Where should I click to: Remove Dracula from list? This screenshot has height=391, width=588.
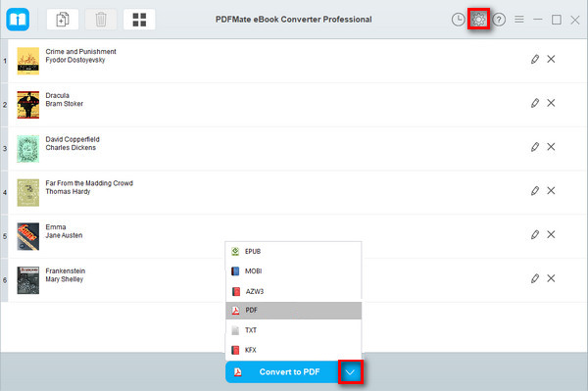551,103
